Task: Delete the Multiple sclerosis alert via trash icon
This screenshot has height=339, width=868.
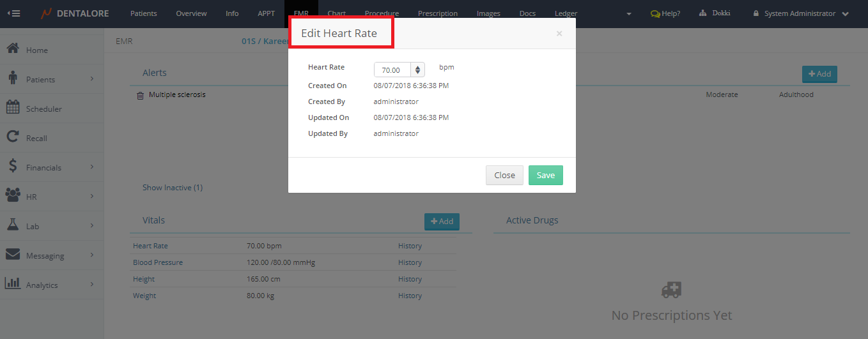Action: click(141, 96)
